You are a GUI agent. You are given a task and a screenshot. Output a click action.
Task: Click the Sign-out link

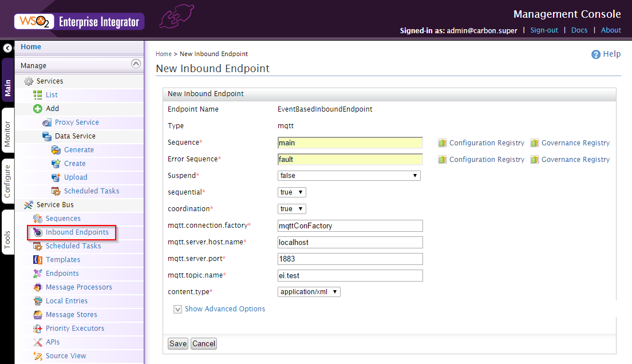pos(544,30)
